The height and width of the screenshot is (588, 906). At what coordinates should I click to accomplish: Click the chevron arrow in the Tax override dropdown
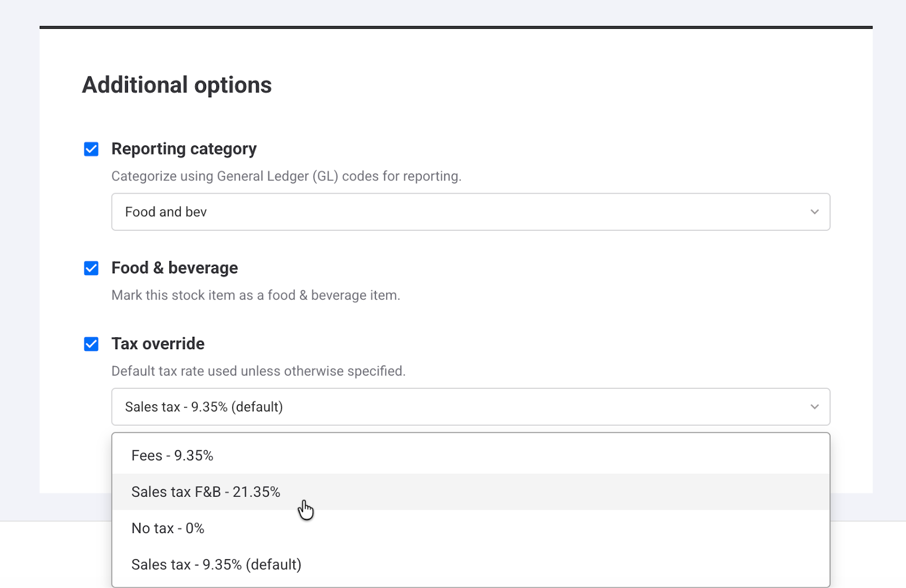[814, 407]
